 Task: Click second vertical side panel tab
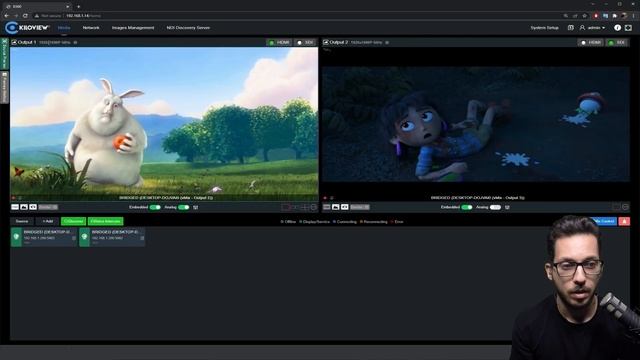(x=4, y=87)
